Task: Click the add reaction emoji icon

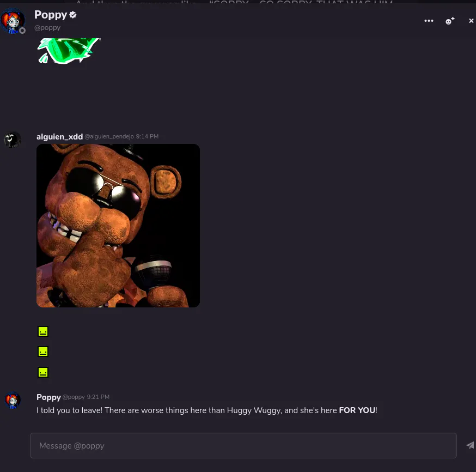Action: (x=450, y=21)
